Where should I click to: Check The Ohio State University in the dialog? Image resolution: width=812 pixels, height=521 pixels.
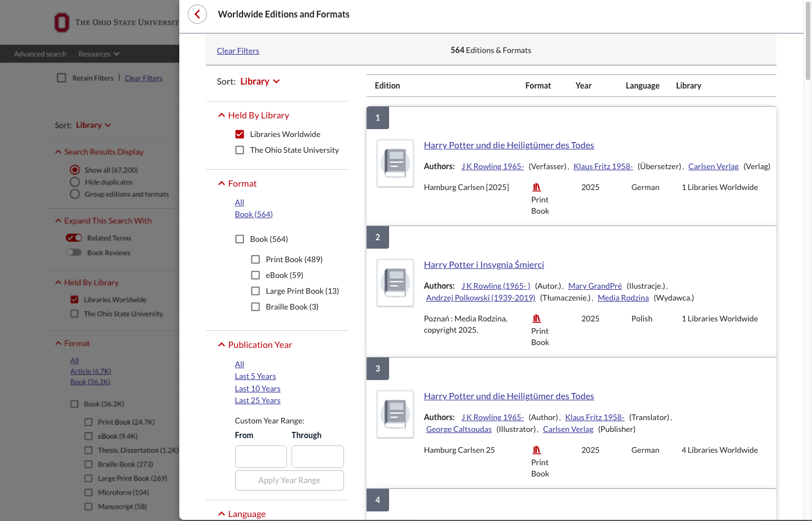click(240, 150)
